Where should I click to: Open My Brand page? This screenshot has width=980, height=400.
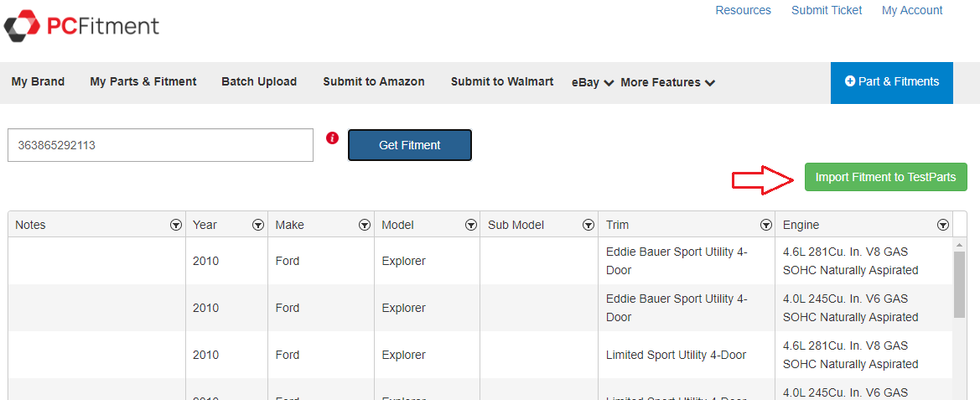[38, 82]
